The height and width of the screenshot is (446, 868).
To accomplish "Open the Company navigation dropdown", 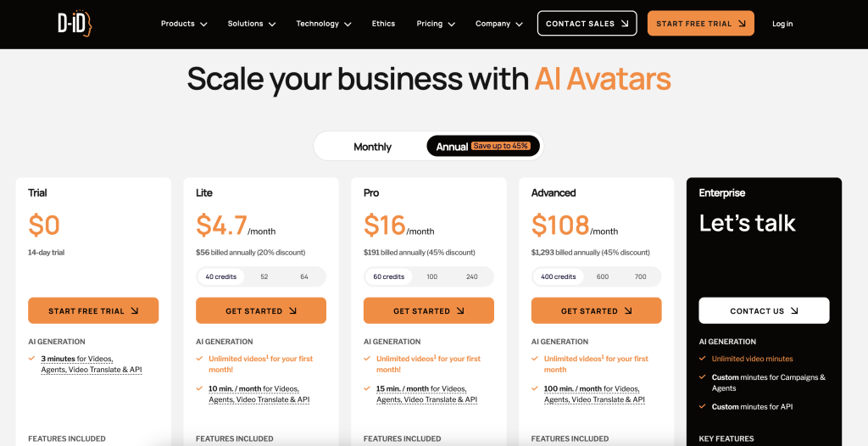I will tap(498, 24).
